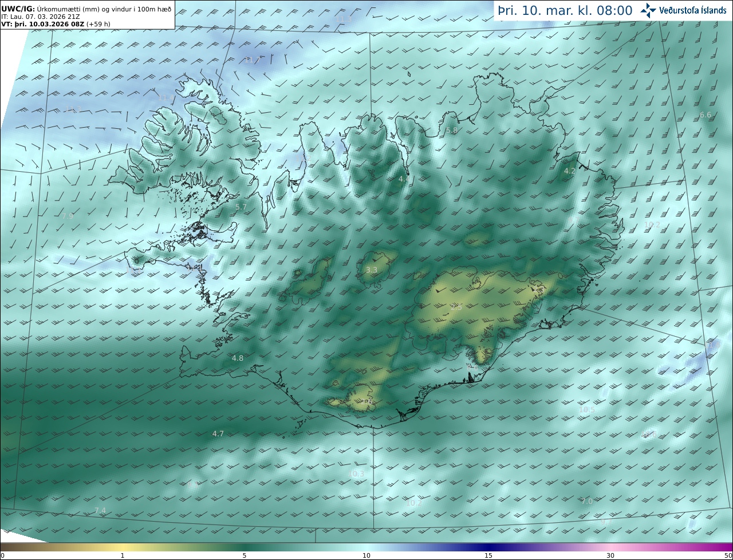Click colorbar tick label '5'
This screenshot has width=733, height=560.
tap(245, 555)
